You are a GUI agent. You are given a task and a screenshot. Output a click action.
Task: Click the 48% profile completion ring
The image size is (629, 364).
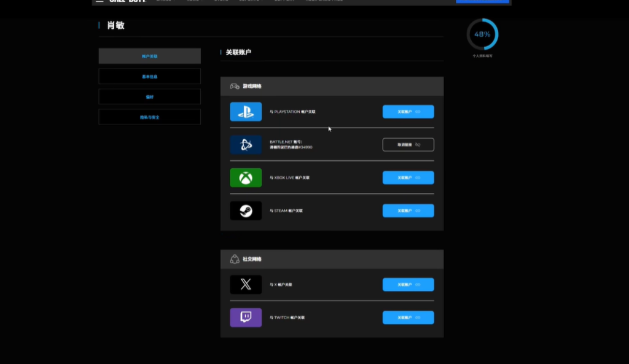pos(482,34)
